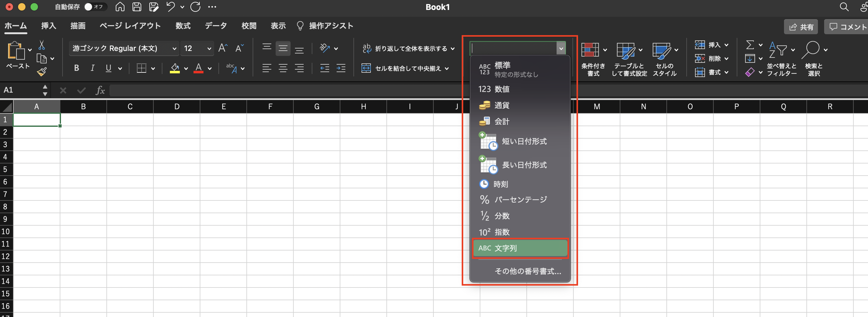Click the save icon in title bar
The width and height of the screenshot is (868, 317).
137,7
